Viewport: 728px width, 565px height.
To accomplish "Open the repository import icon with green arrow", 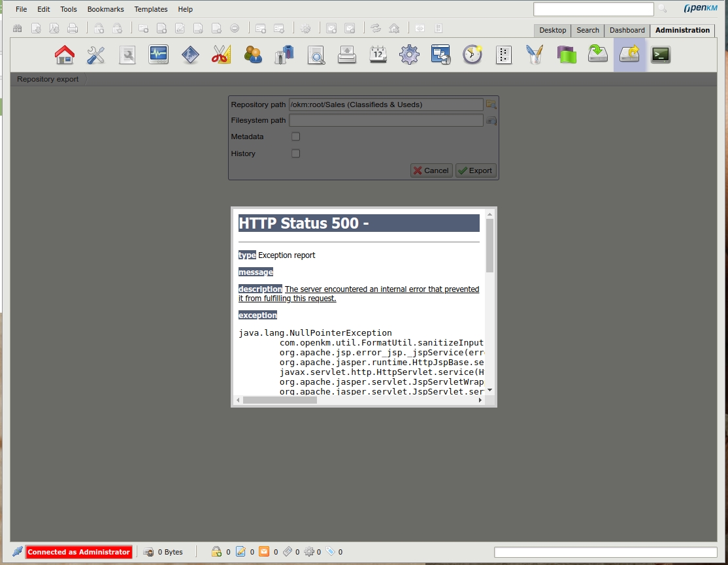I will tap(597, 55).
